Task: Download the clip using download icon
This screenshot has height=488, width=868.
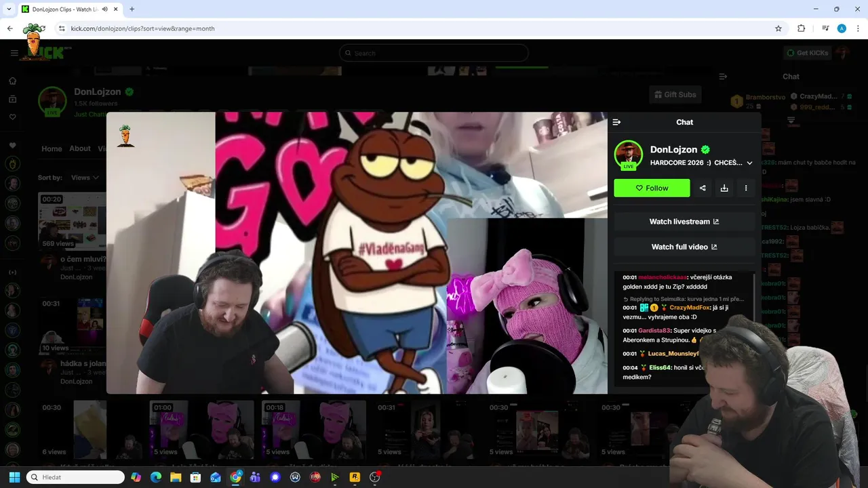Action: 724,188
